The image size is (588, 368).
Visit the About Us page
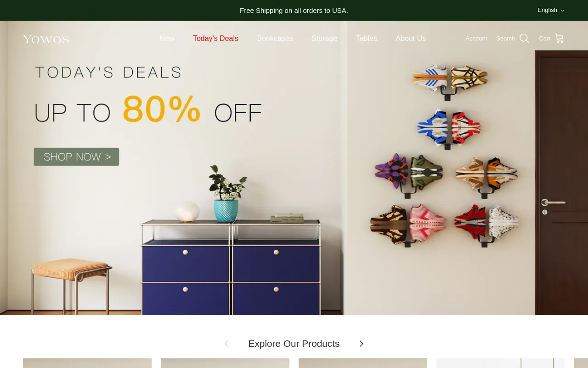click(x=411, y=39)
